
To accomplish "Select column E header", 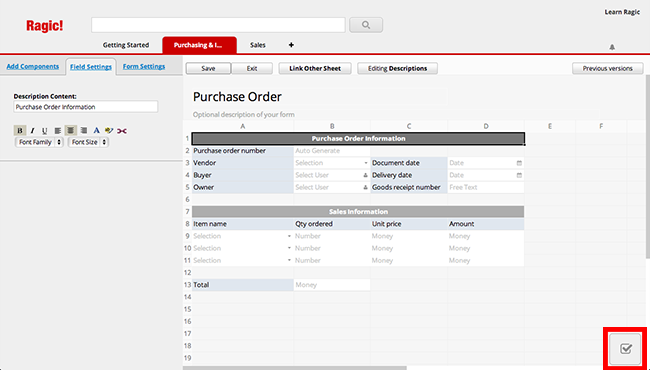I will tap(550, 126).
